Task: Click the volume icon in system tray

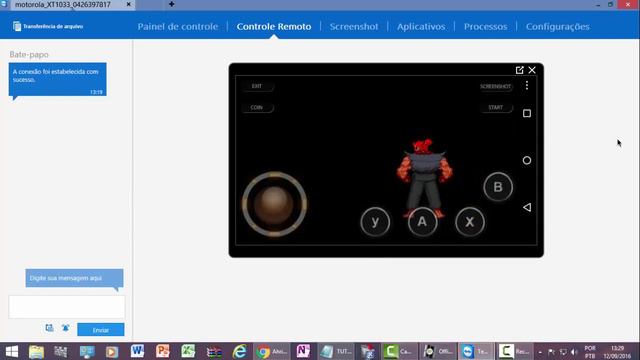Action: point(574,352)
